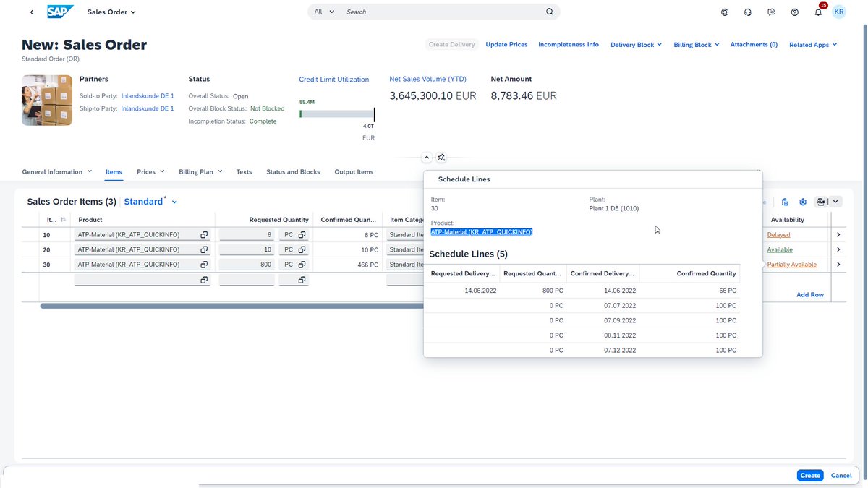Click ATP-Material link in Schedule Lines popover
Image resolution: width=868 pixels, height=488 pixels.
[482, 232]
